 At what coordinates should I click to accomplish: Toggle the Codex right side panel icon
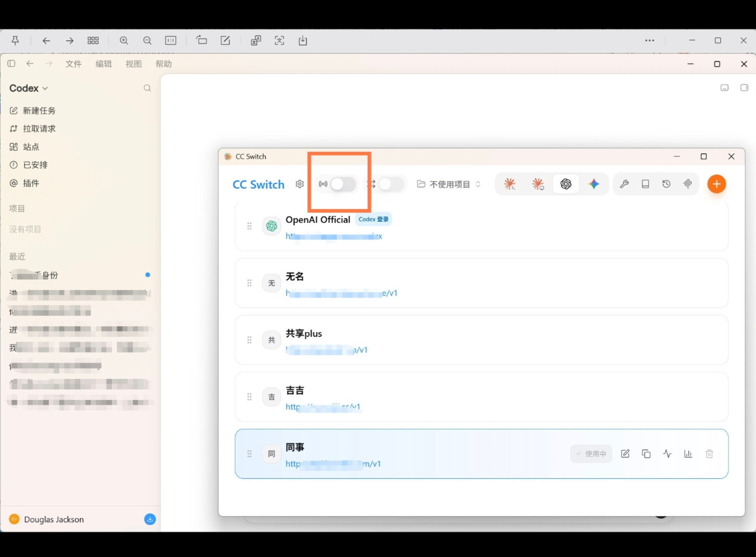(744, 88)
